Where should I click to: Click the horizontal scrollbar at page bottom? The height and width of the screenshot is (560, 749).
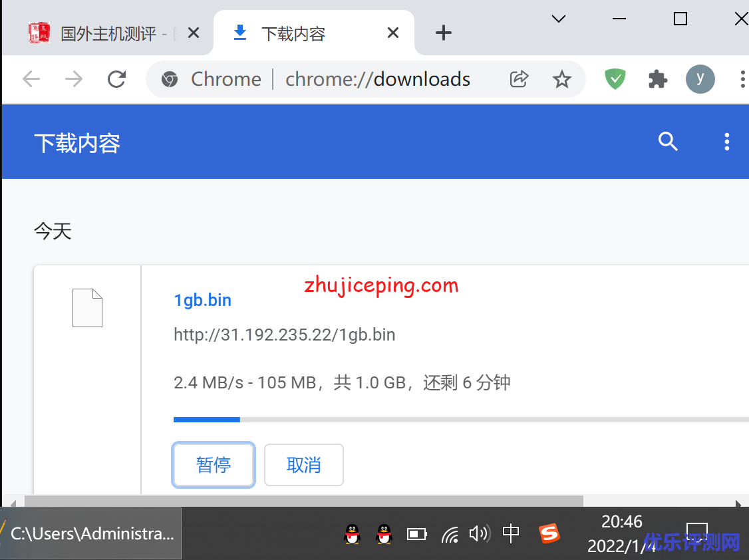pos(303,501)
